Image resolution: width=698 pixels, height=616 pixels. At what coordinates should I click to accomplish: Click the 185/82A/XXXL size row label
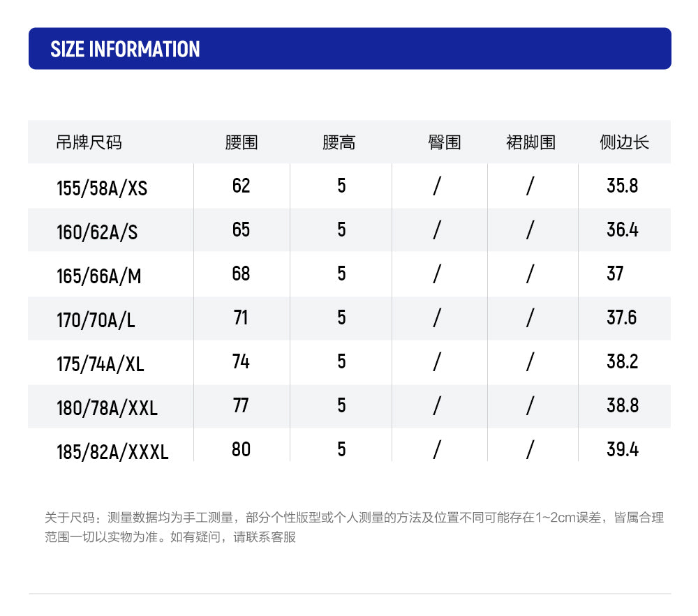pos(112,452)
